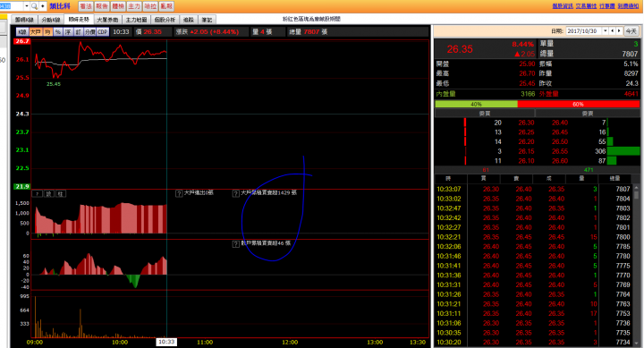Open the date picker dropdown arrow
644x348 pixels.
[605, 30]
